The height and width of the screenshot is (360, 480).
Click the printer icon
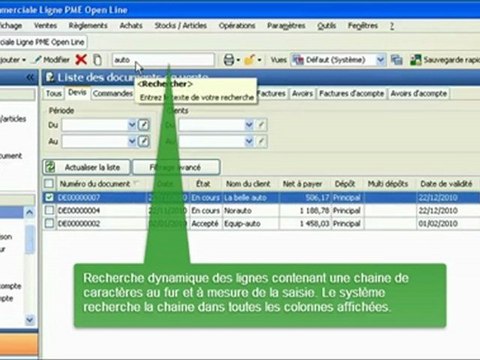tap(229, 60)
